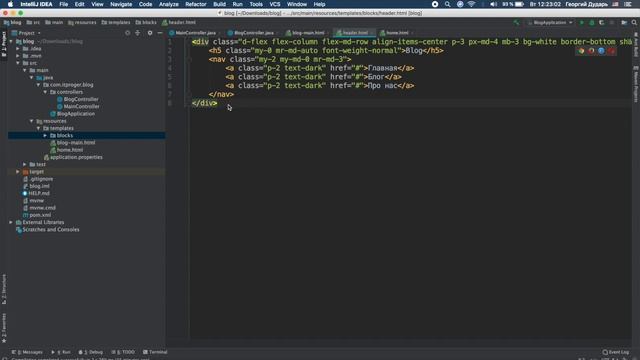Open Project panel settings gear
Image resolution: width=640 pixels, height=360 pixels.
tap(150, 33)
